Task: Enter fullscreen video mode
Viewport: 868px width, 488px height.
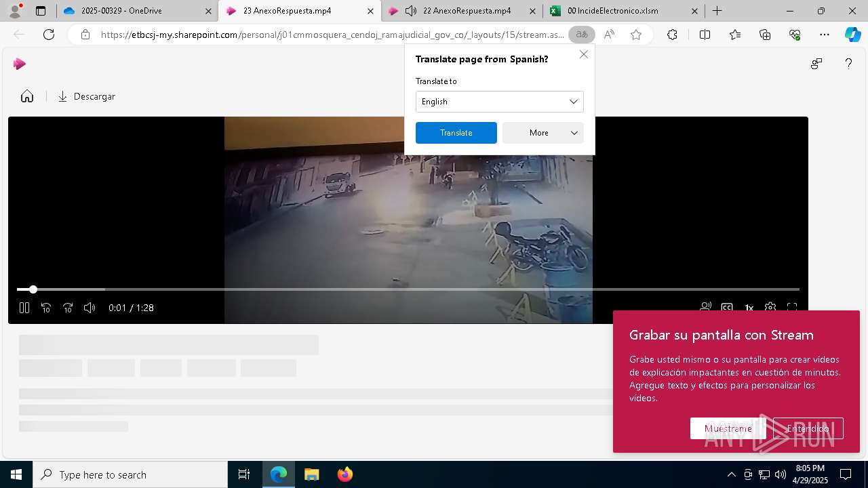Action: click(792, 307)
